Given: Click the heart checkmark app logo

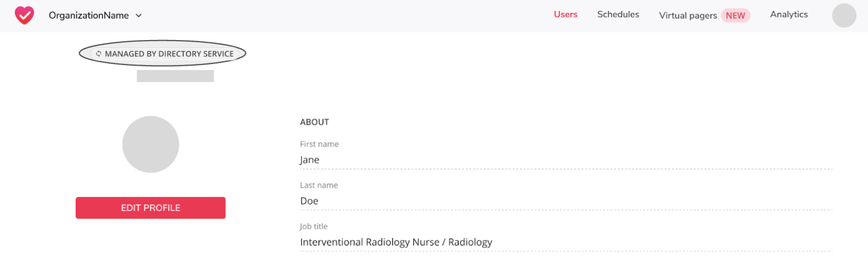Looking at the screenshot, I should (x=24, y=15).
